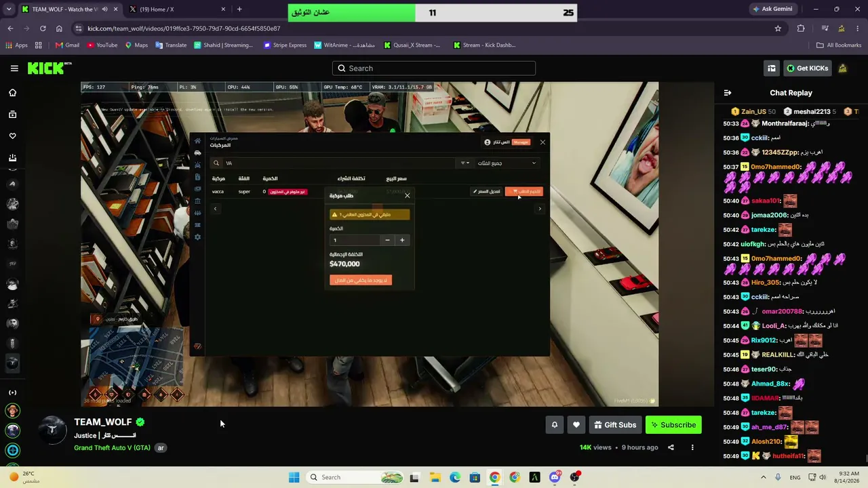Open the video more options menu
868x488 pixels.
(692, 447)
